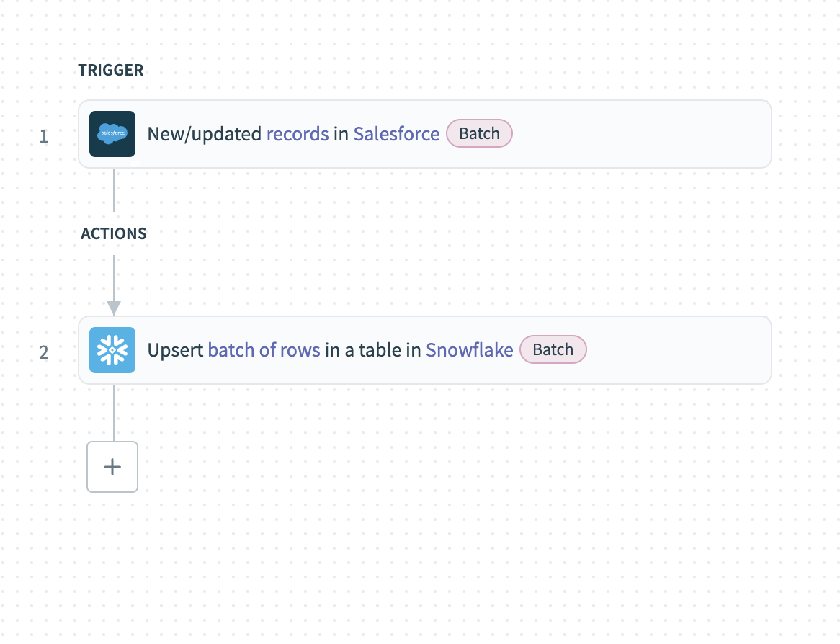This screenshot has width=840, height=644.
Task: Click the Snowflake app icon in step 2
Action: point(112,350)
